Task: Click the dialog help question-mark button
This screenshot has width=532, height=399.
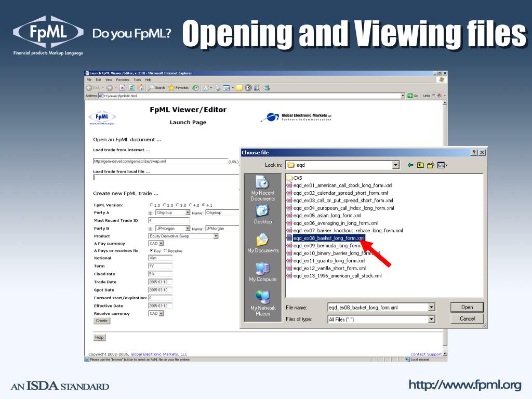Action: click(x=474, y=153)
